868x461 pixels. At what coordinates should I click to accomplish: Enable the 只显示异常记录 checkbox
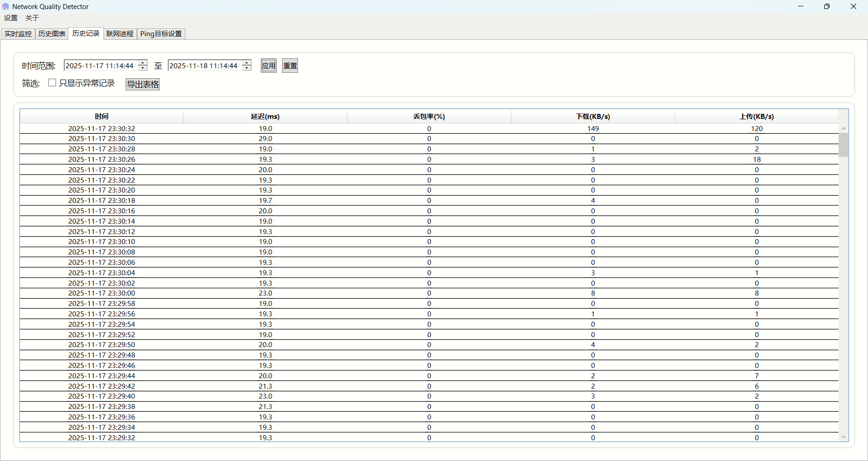[x=52, y=83]
